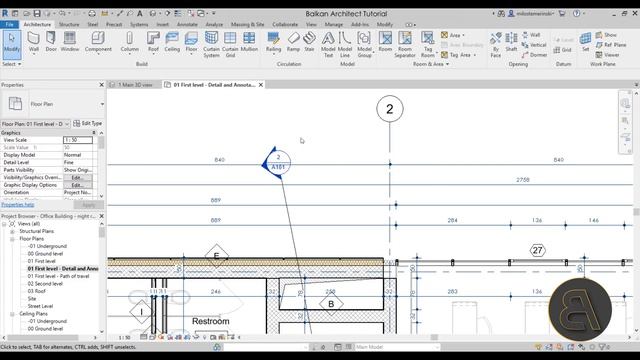Close the Project Browser panel
The image size is (640, 360).
point(102,216)
